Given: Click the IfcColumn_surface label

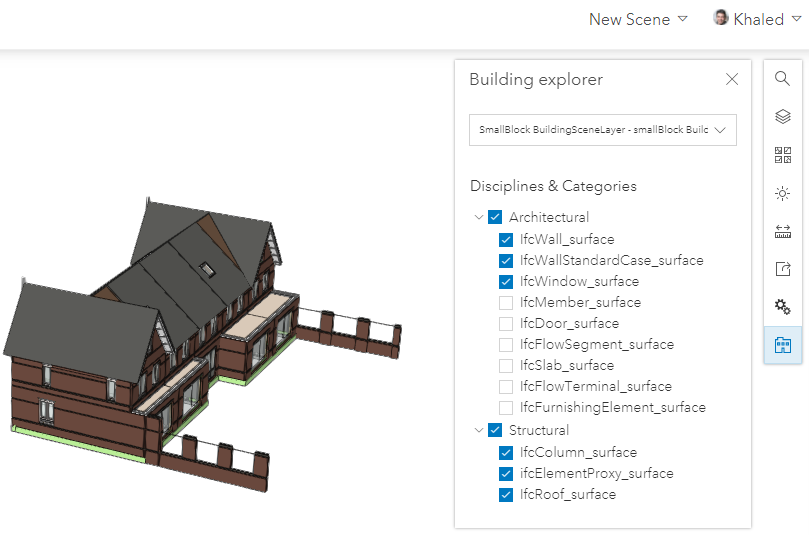Looking at the screenshot, I should point(578,452).
